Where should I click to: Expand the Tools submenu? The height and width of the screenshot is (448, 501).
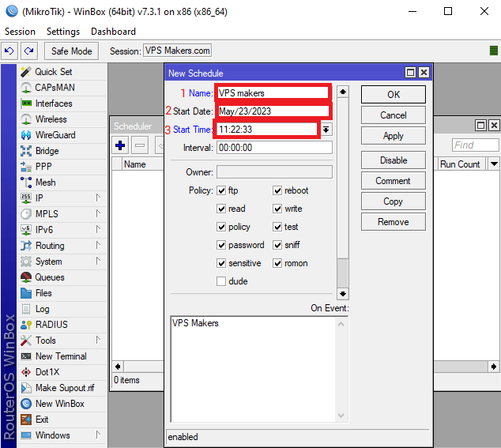pos(99,341)
